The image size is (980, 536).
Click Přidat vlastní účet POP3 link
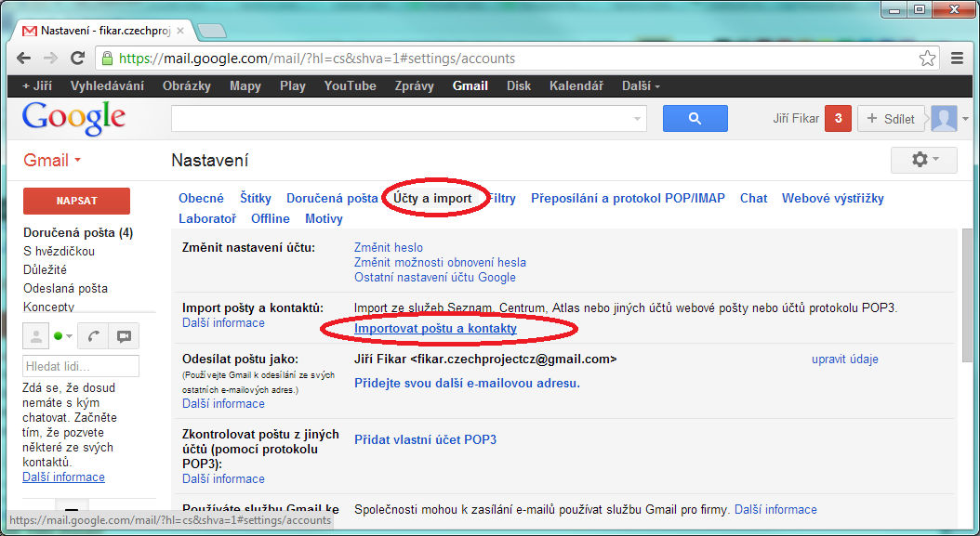click(x=426, y=439)
